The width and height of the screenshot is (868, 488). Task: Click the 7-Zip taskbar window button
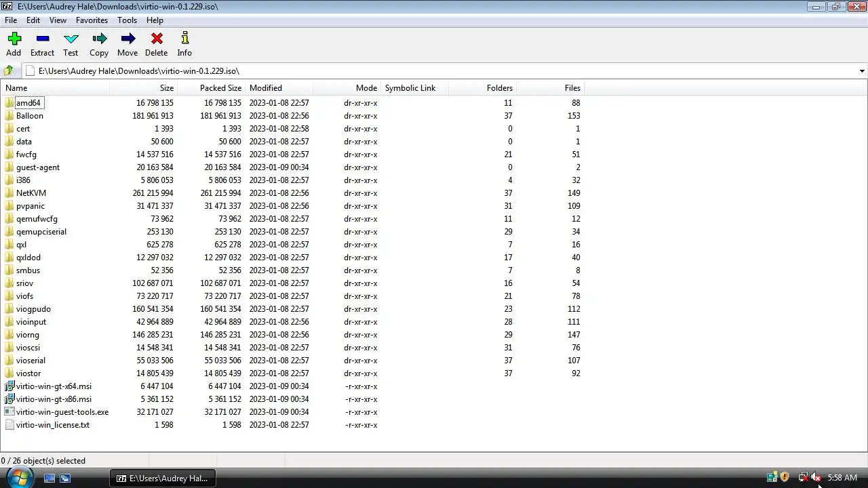[163, 478]
